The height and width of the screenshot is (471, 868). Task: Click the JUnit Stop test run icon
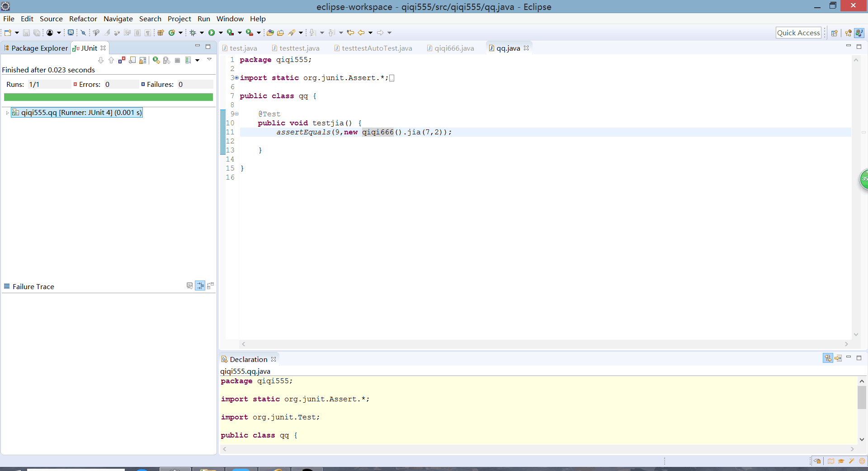tap(177, 60)
